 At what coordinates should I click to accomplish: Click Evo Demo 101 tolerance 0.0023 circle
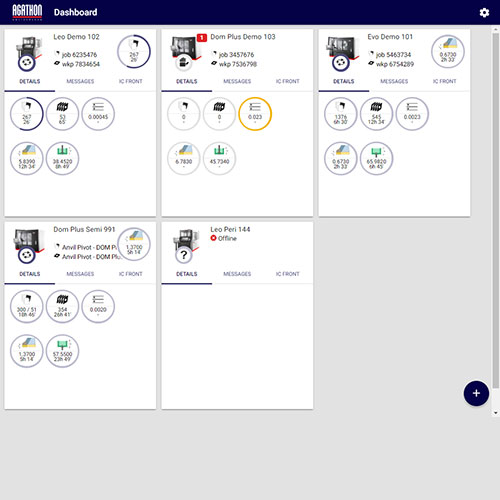[412, 114]
